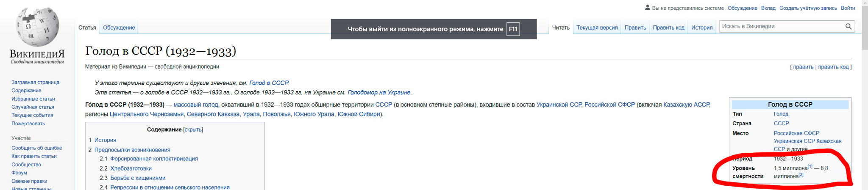Open Сообщество in sidebar
This screenshot has height=190, width=868.
click(x=26, y=165)
